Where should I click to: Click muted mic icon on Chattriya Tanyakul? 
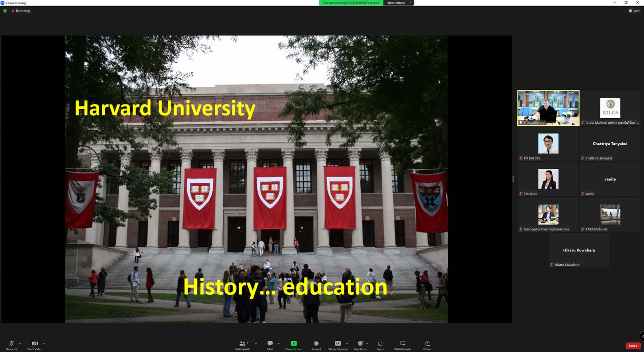tap(583, 158)
